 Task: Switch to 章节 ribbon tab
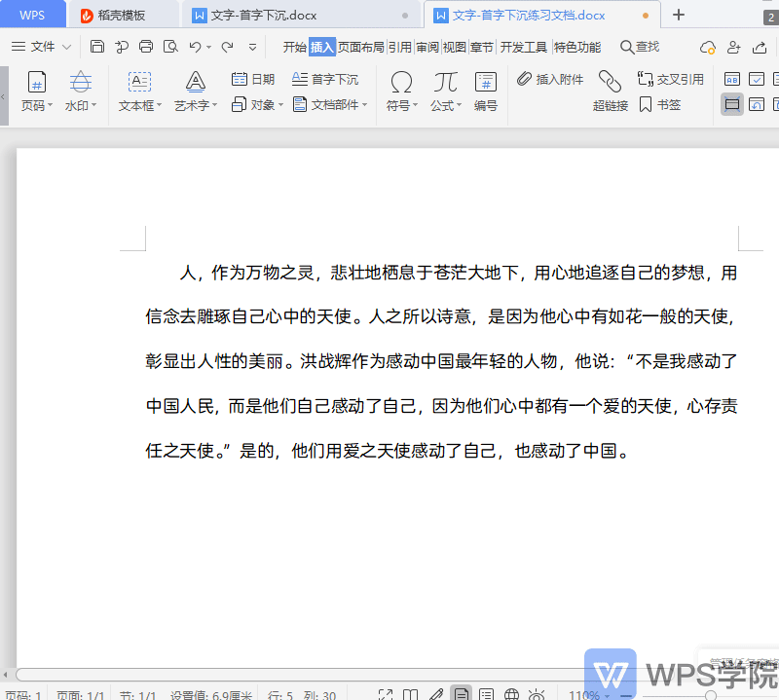click(x=482, y=47)
